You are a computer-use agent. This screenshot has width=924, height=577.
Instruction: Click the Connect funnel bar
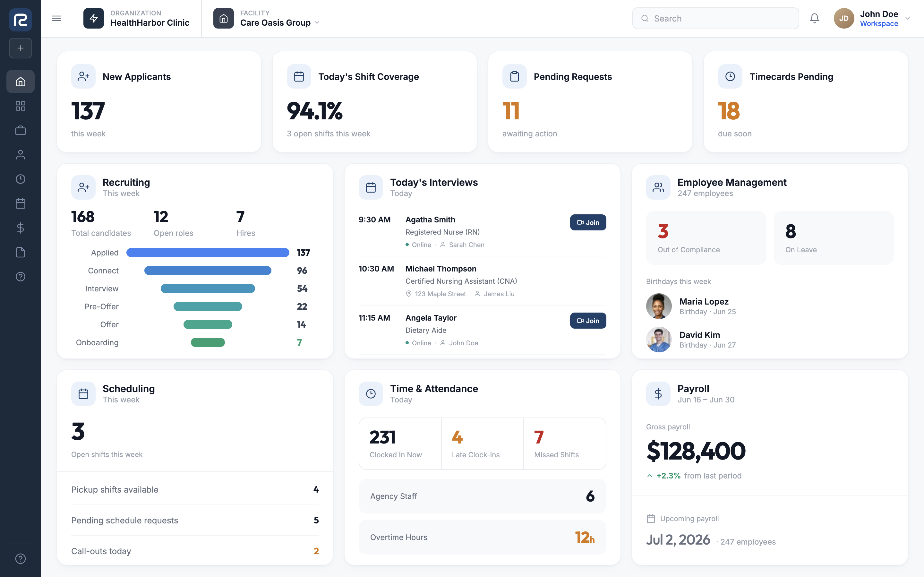(x=208, y=271)
